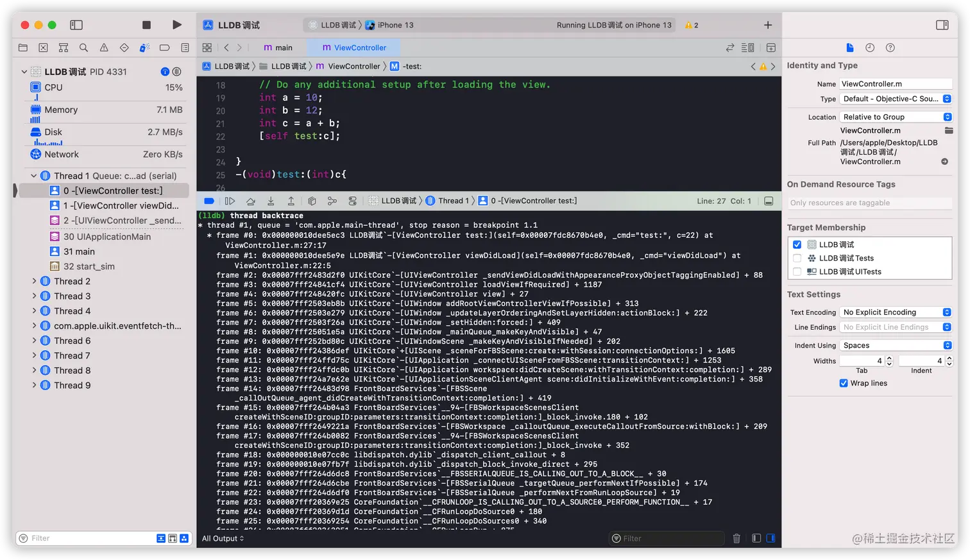Open the Find navigator magnifier icon
Screen dimensions: 970x560
pos(83,47)
